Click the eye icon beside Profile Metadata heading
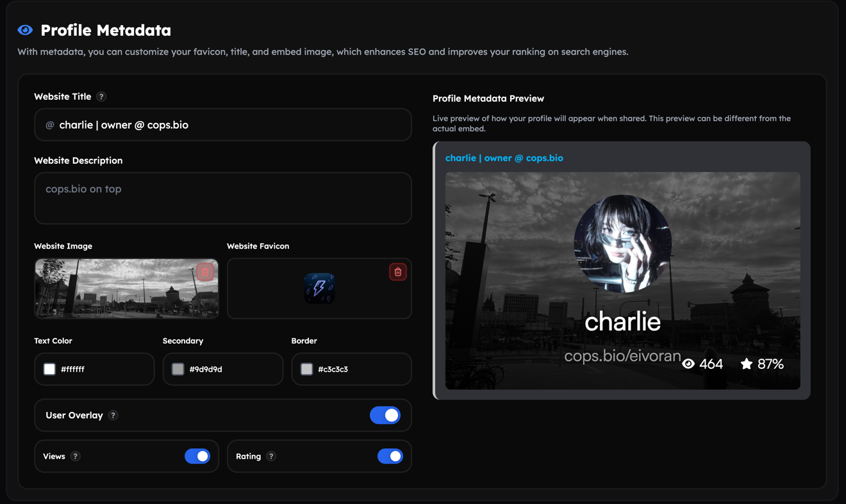Screen dimensions: 846x504 pyautogui.click(x=24, y=29)
